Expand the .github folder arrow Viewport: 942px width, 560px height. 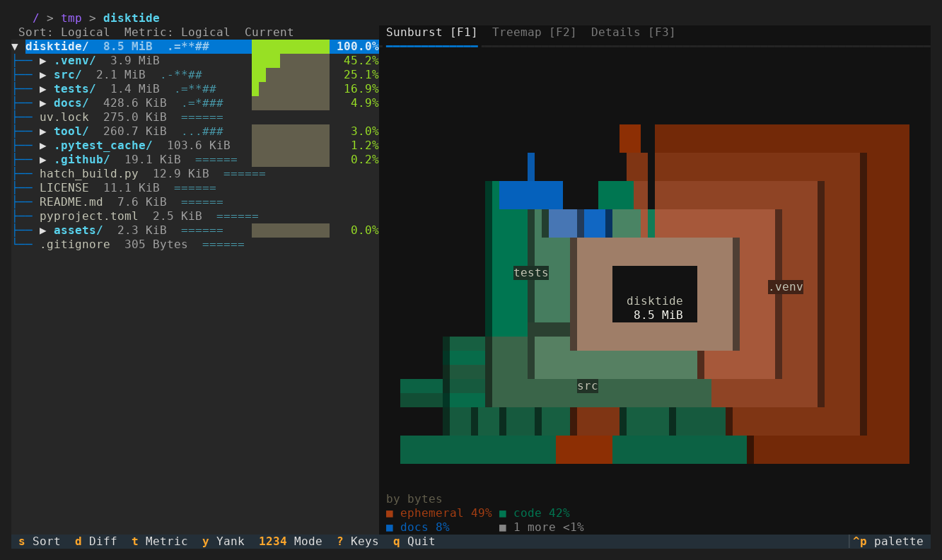click(43, 160)
